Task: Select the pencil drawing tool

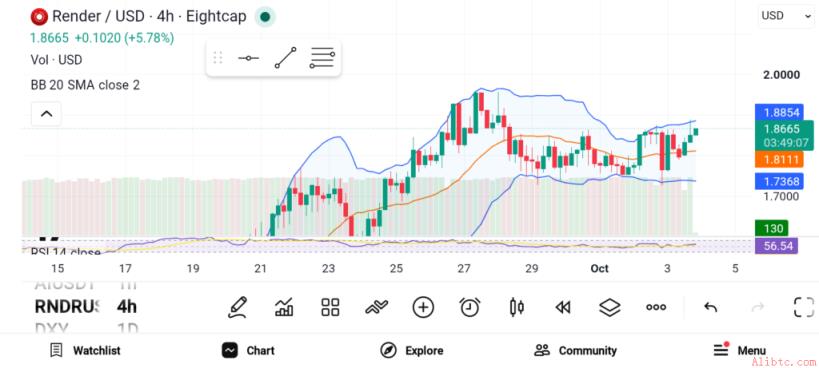Action: pos(237,307)
